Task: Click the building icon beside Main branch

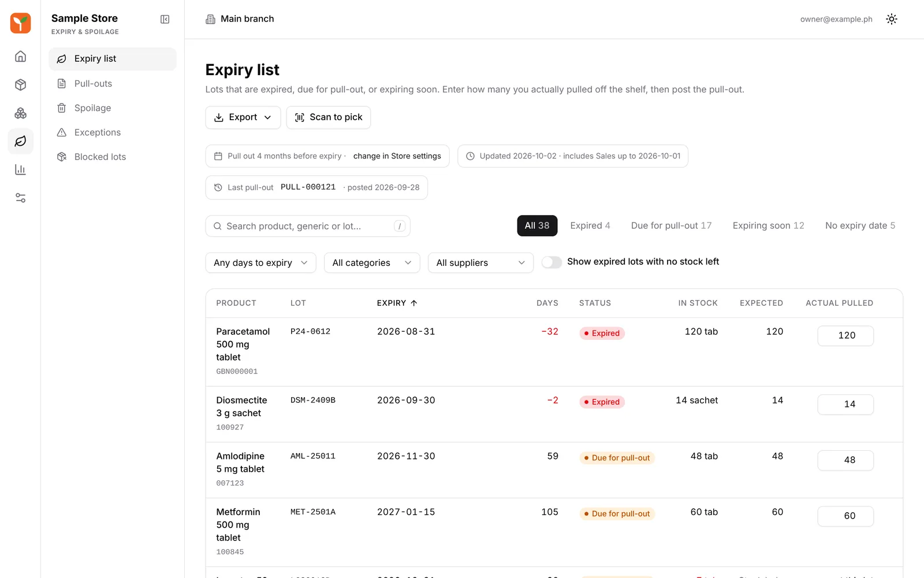Action: (x=210, y=19)
